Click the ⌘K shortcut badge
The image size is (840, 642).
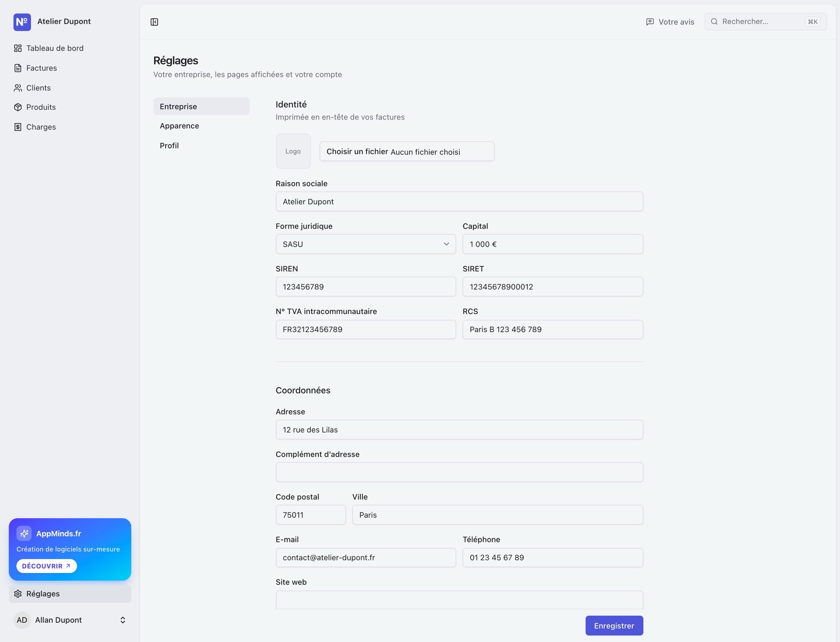(x=812, y=22)
